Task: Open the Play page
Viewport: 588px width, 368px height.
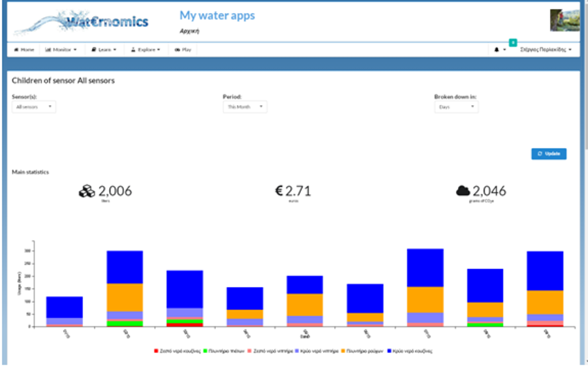Action: click(183, 50)
